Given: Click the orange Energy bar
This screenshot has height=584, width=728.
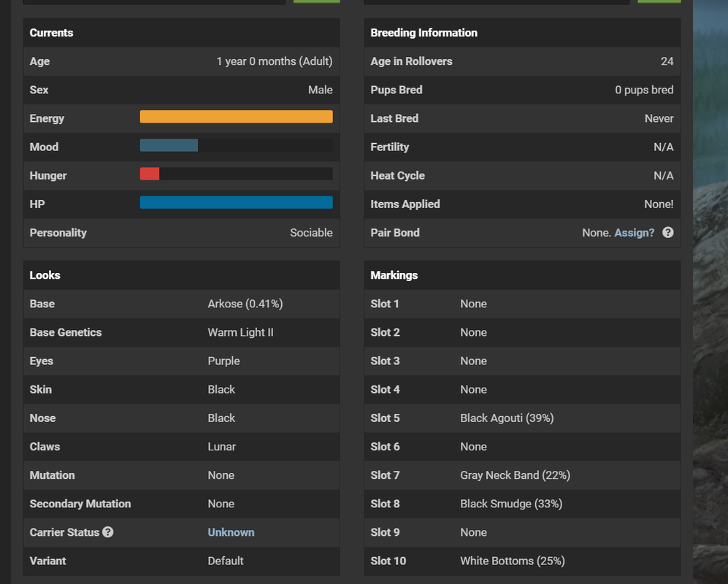Looking at the screenshot, I should click(x=237, y=117).
